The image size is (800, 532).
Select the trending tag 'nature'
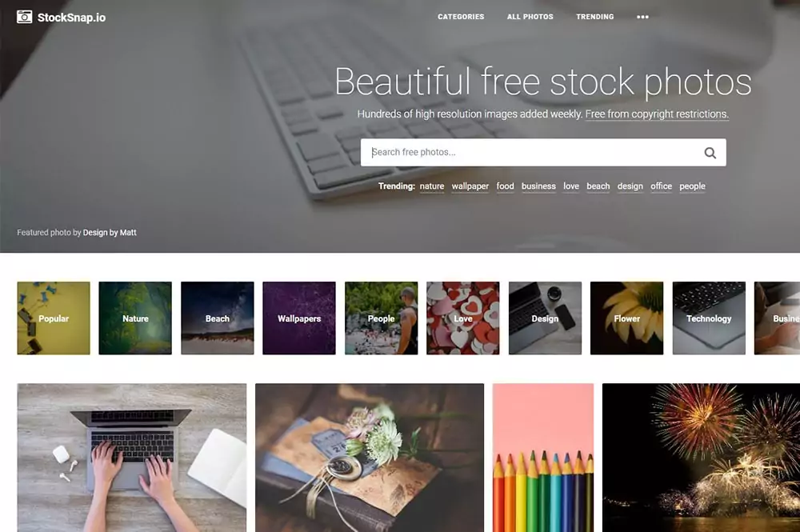click(x=432, y=186)
